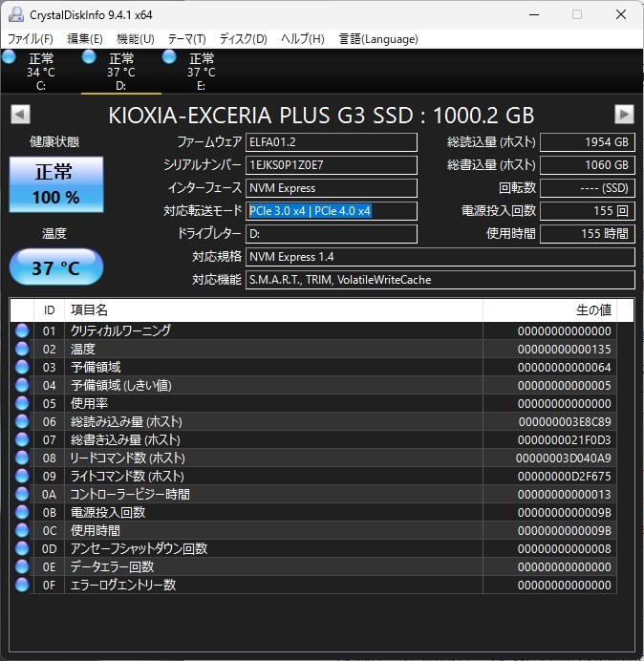Image resolution: width=644 pixels, height=661 pixels.
Task: Click status orb for 01 クリティカルワーニング
Action: coord(22,330)
